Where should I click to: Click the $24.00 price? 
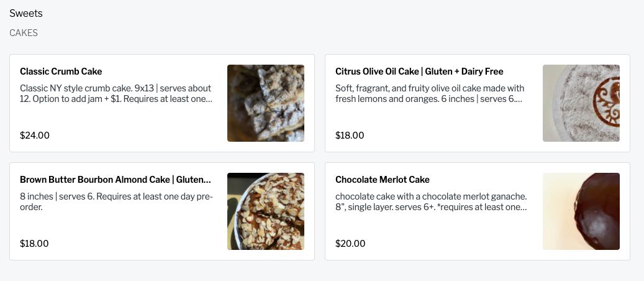[35, 135]
